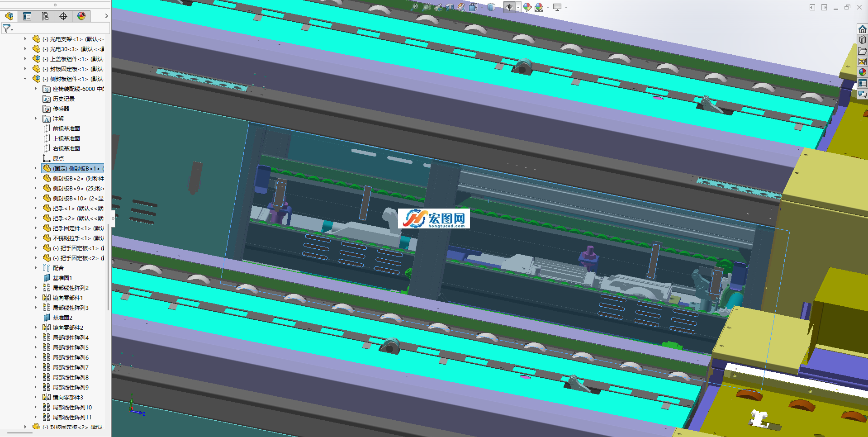This screenshot has width=868, height=437.
Task: Select the 右视基准面 plane
Action: pyautogui.click(x=62, y=148)
